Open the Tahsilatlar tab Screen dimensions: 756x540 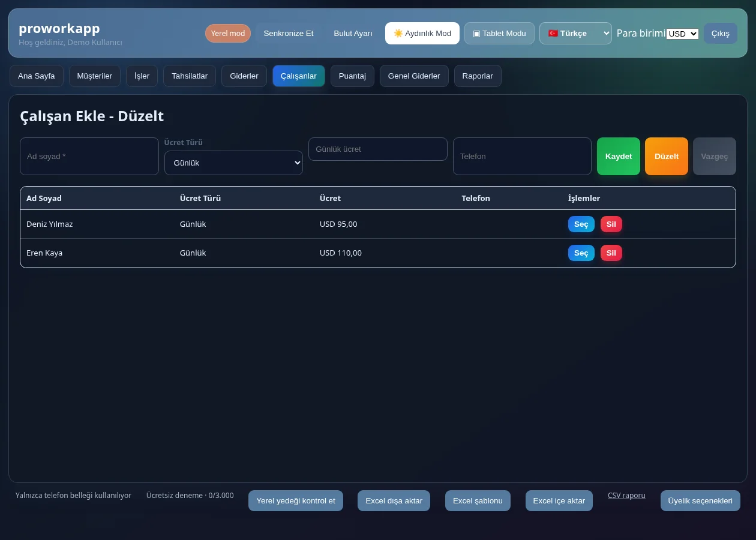(190, 76)
